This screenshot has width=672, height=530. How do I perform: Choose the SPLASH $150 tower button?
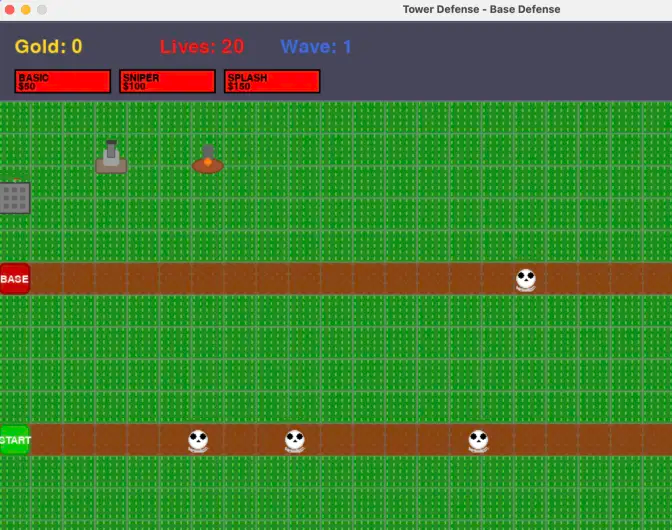click(x=271, y=81)
